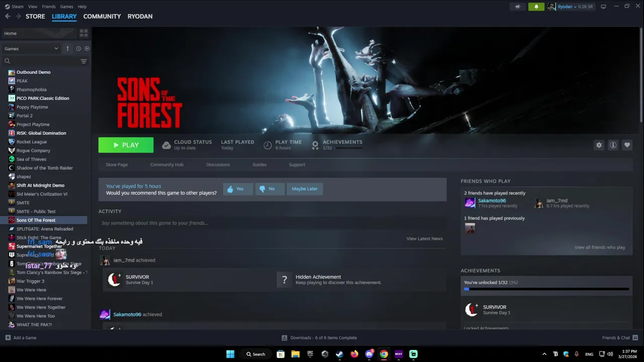Show hidden system tray icons
Image resolution: width=644 pixels, height=362 pixels.
pos(544,354)
